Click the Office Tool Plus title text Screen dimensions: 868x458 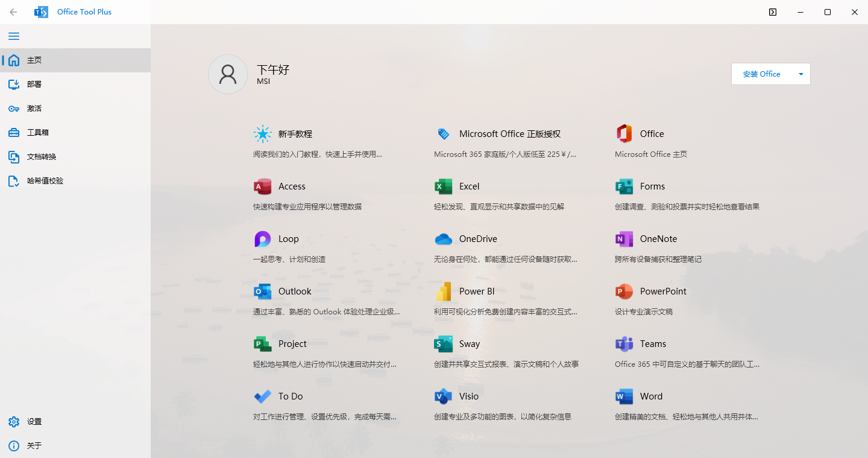tap(84, 12)
